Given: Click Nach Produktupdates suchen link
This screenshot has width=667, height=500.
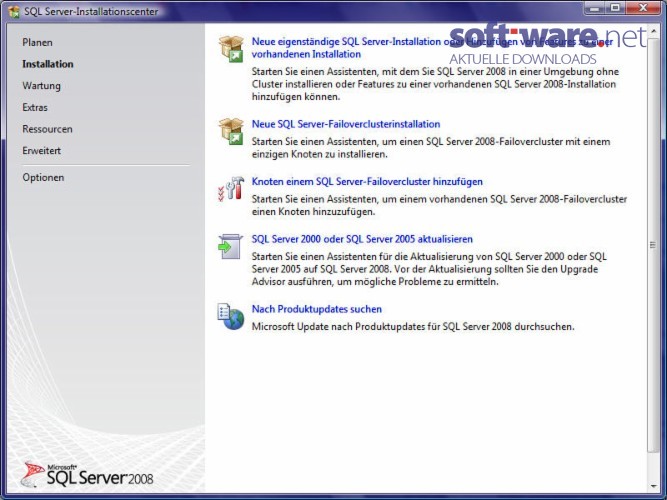Looking at the screenshot, I should pos(316,309).
